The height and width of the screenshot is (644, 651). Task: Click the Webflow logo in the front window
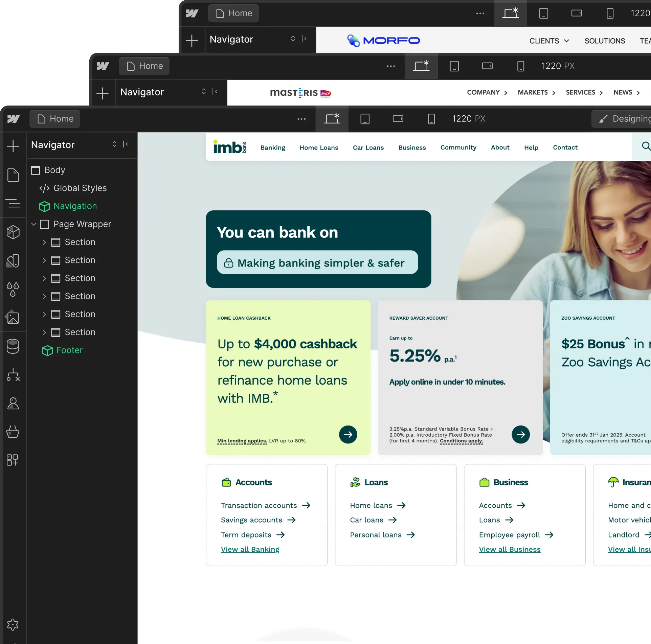pyautogui.click(x=13, y=119)
